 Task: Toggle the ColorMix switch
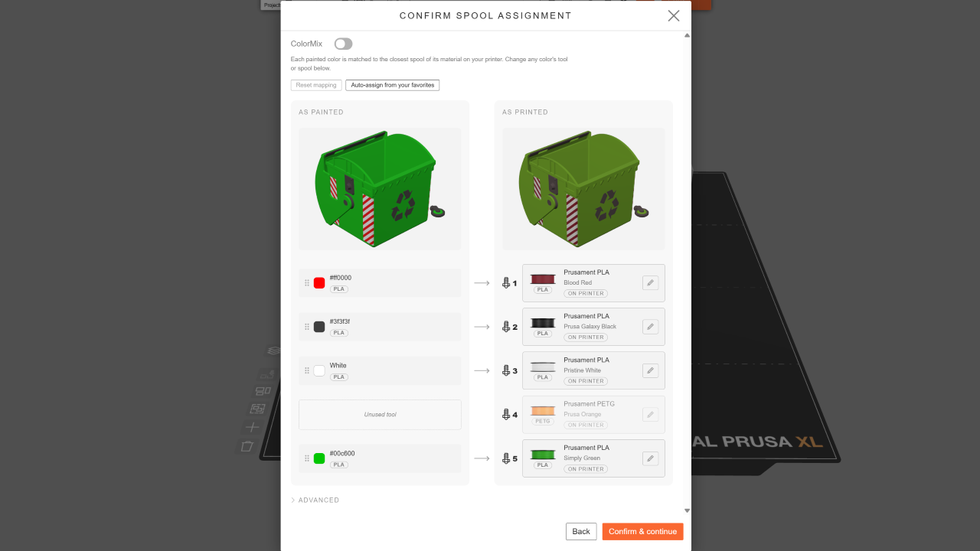(343, 44)
